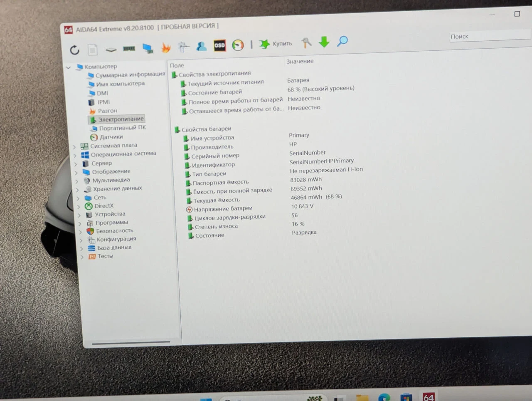Click the Refresh toolbar icon
The width and height of the screenshot is (532, 401).
click(x=74, y=50)
